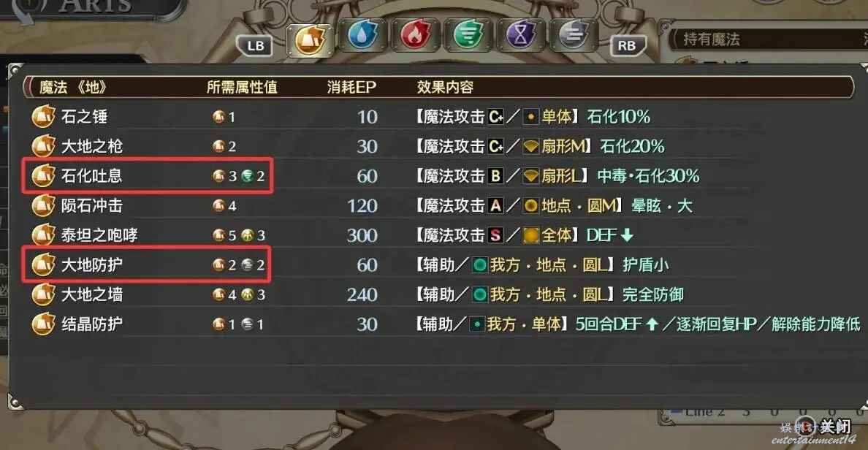
Task: Choose the 陨石冲击 spell entry
Action: pos(438,206)
